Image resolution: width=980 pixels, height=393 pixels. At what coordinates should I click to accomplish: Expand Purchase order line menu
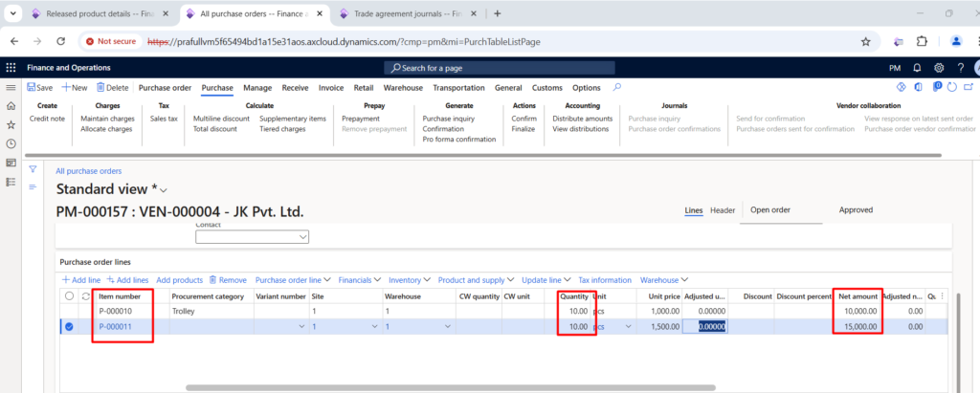pos(293,280)
